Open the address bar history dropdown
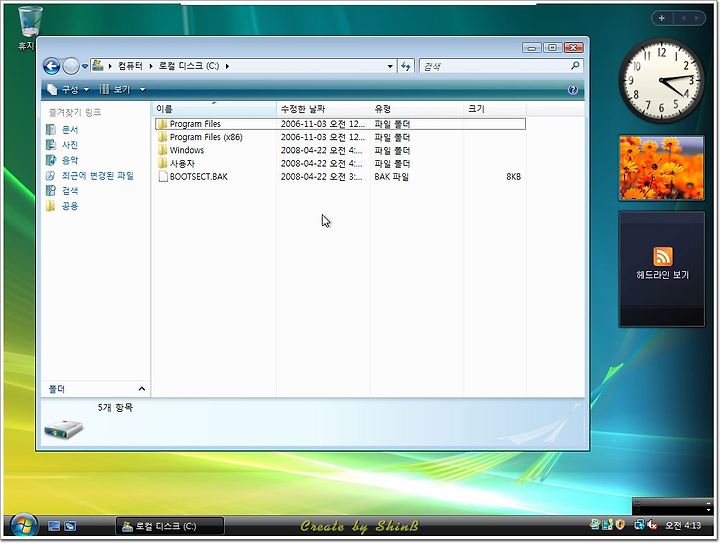Viewport: 720px width, 543px height. [x=390, y=66]
